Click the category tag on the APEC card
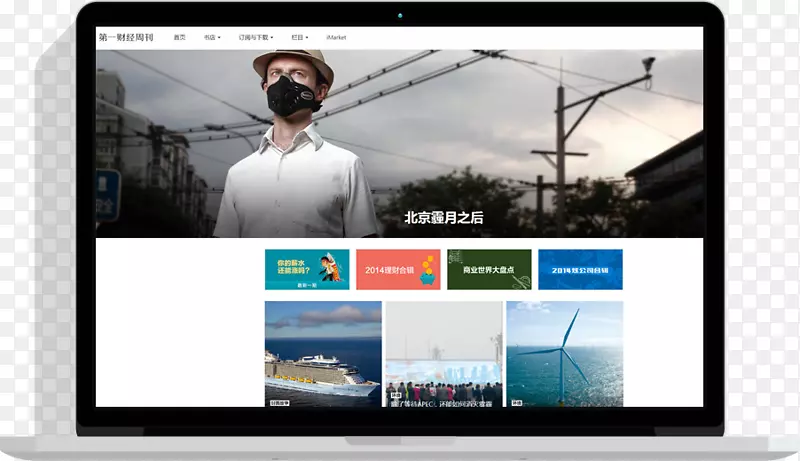Viewport: 800px width, 461px height. click(x=396, y=395)
